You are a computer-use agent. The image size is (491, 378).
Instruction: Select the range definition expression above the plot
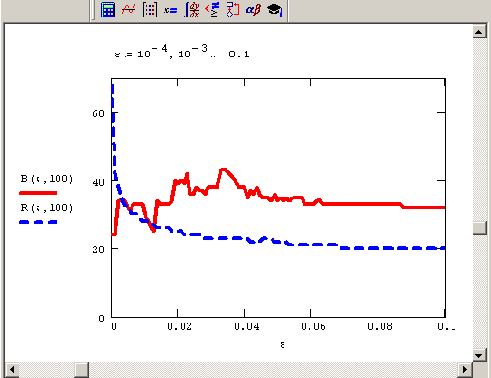tap(182, 52)
